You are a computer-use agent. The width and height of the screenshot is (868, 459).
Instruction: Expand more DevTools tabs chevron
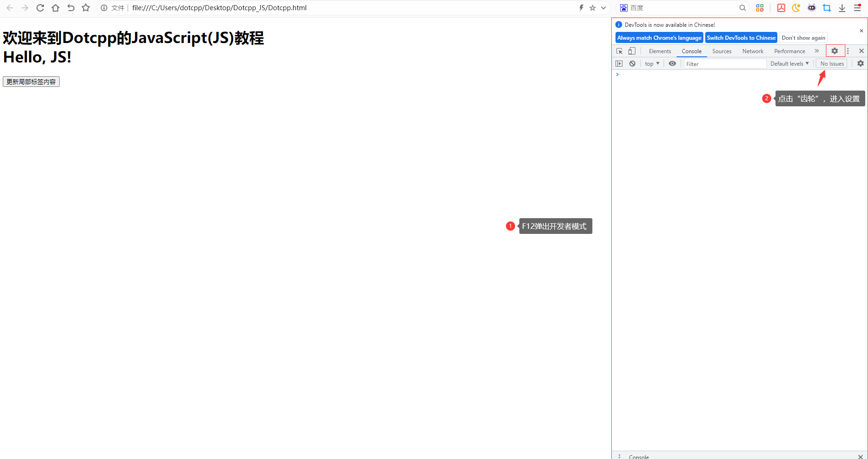(817, 51)
